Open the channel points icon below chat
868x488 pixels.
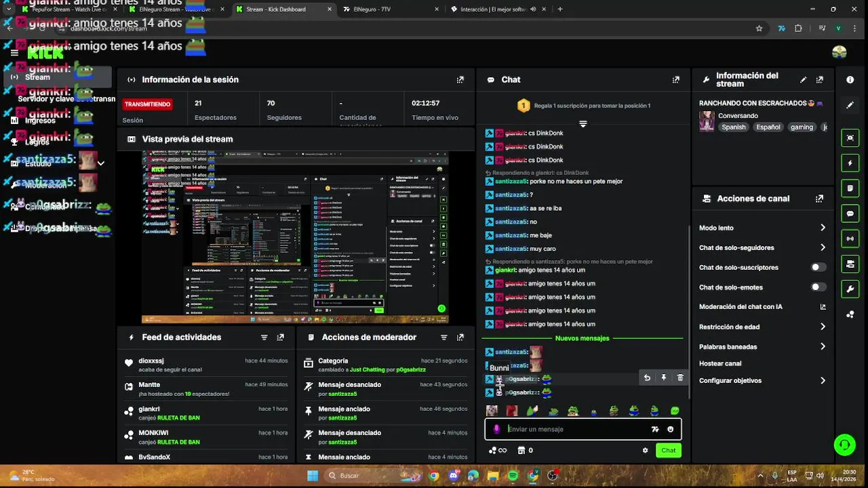pyautogui.click(x=498, y=450)
